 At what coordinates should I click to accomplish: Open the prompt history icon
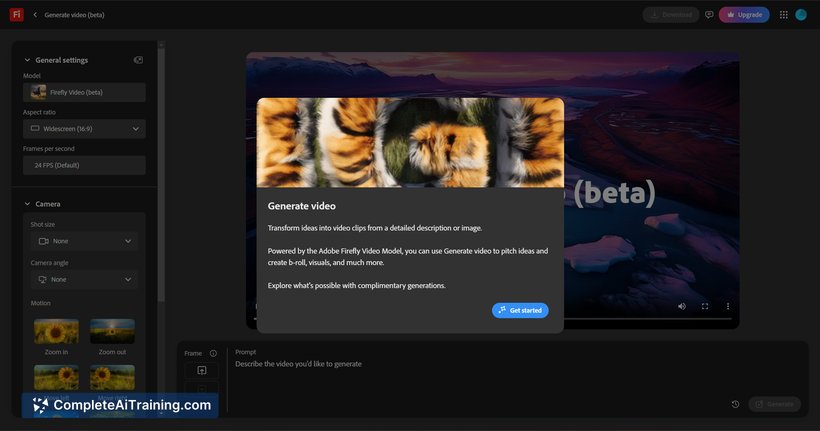(x=735, y=404)
